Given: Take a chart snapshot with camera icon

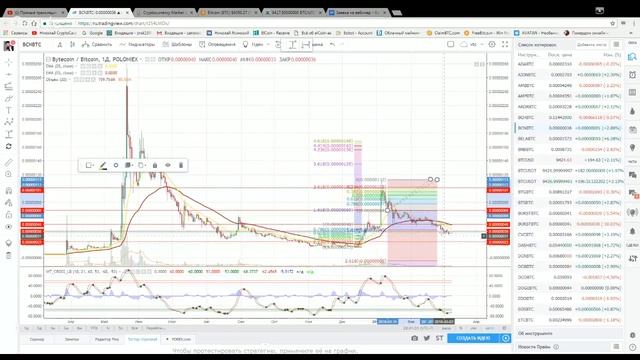Looking at the screenshot, I should 414,338.
